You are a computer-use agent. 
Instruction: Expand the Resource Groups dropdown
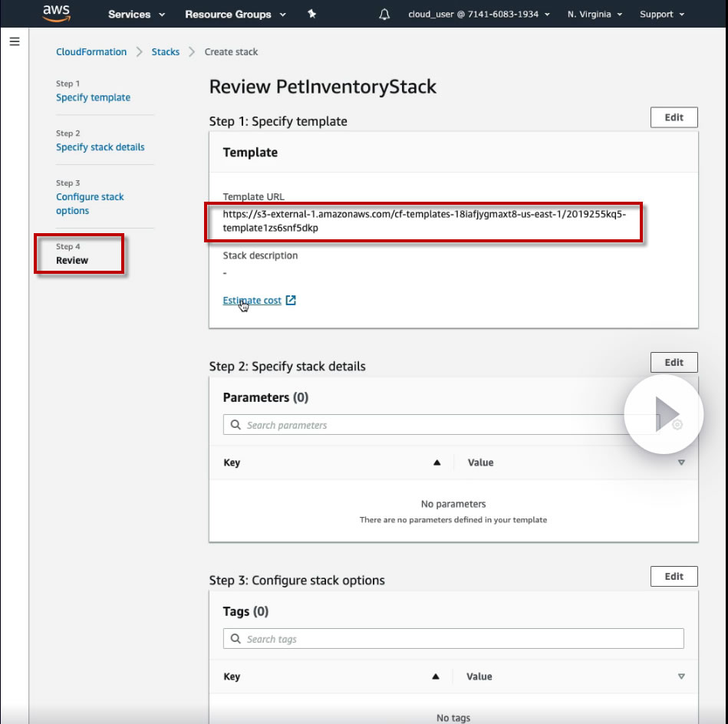point(236,15)
